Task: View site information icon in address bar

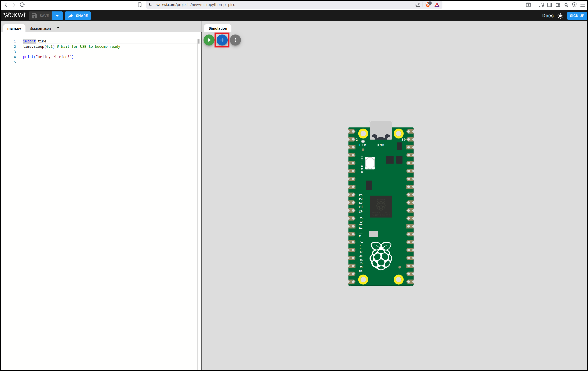Action: 150,5
